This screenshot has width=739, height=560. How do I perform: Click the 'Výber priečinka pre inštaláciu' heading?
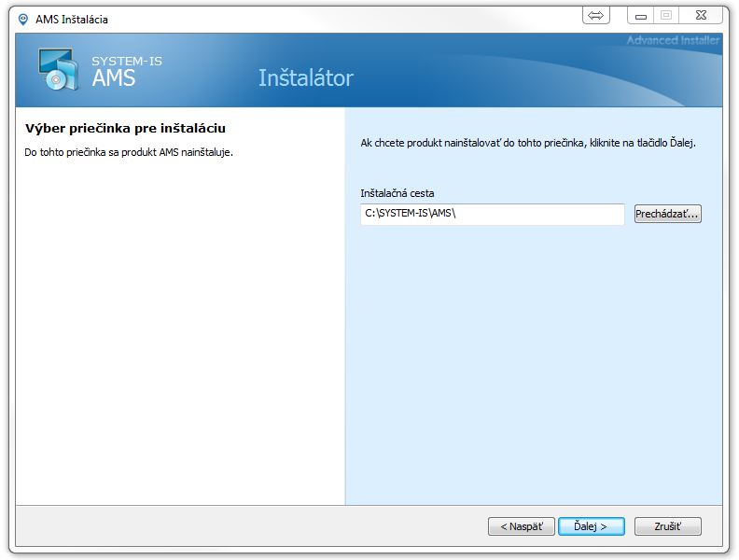tap(125, 128)
